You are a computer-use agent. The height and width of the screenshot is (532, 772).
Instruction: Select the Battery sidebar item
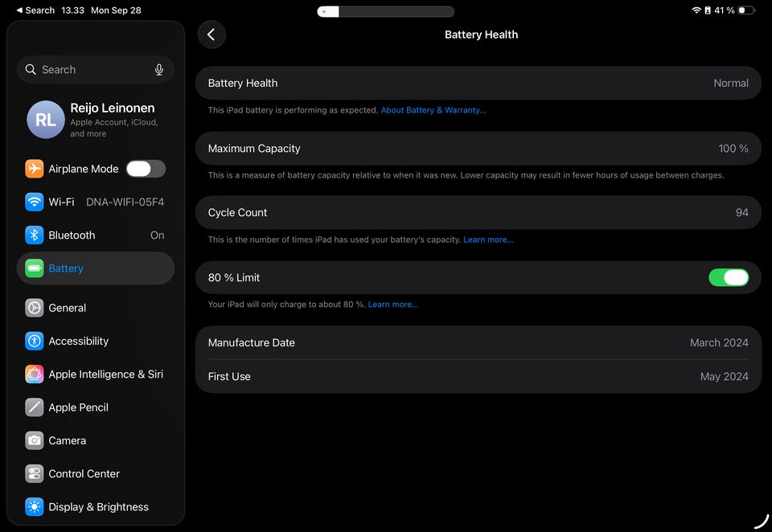coord(96,268)
